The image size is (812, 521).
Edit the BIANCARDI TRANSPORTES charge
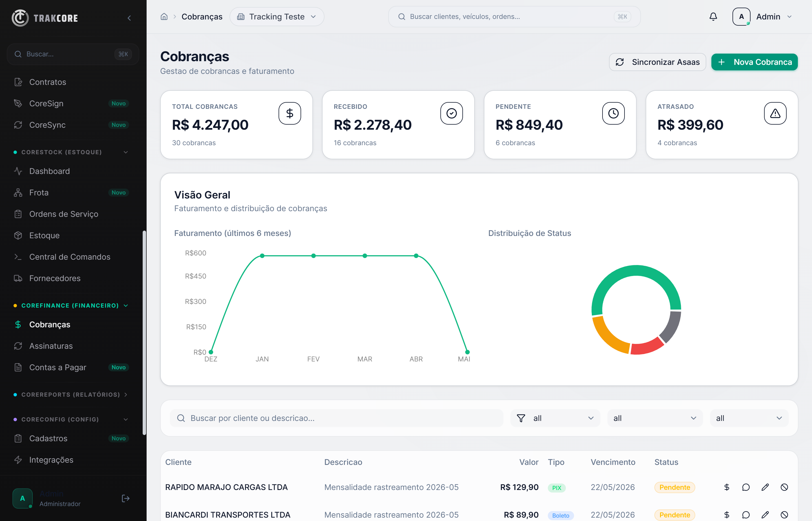(x=765, y=515)
